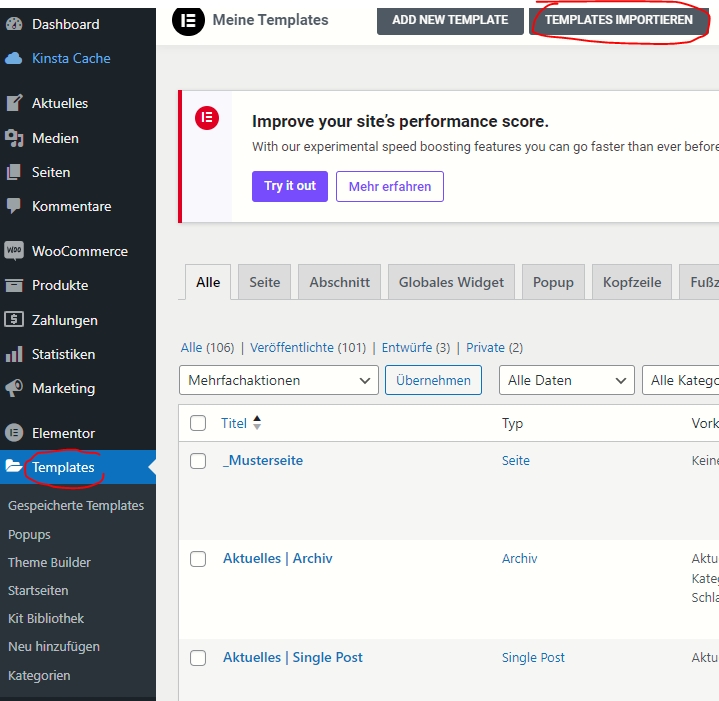The image size is (719, 701).
Task: Check the Aktuelles | Single Post checkbox
Action: coord(198,658)
